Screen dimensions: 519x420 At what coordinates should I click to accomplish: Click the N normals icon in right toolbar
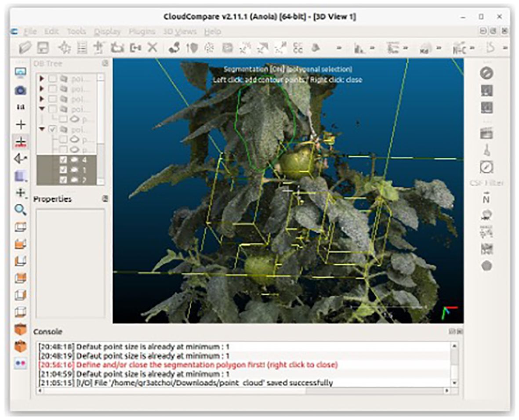(486, 198)
